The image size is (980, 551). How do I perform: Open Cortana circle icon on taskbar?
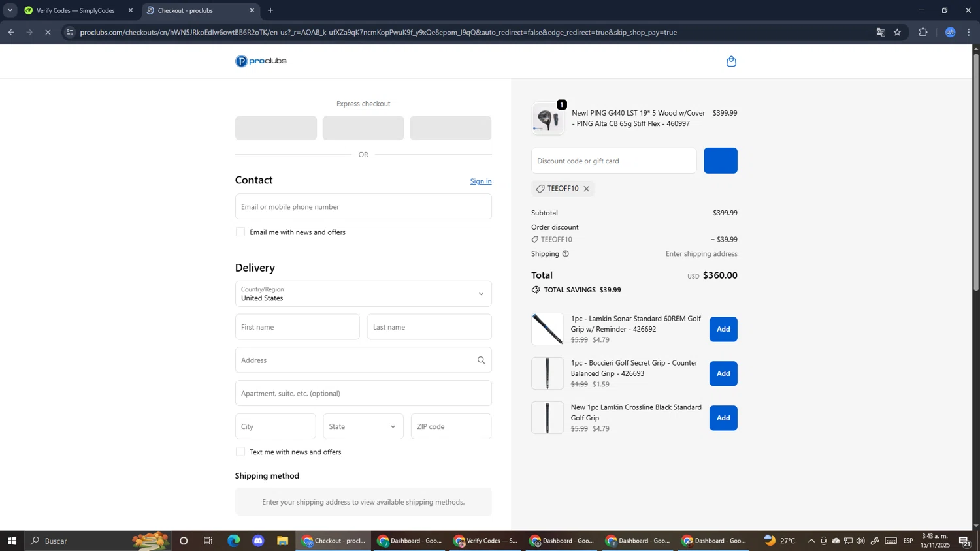pos(184,541)
